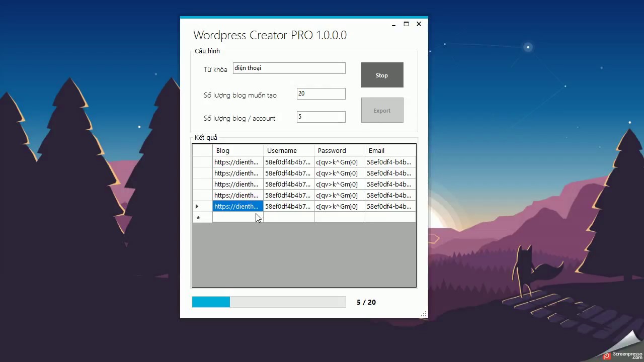The width and height of the screenshot is (644, 362).
Task: Click the Số lượng blog / account field
Action: pos(321,117)
